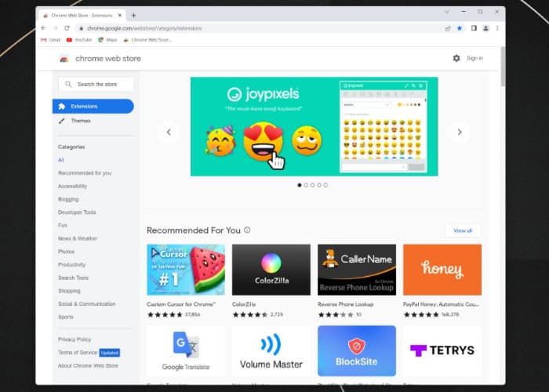This screenshot has width=549, height=392.
Task: Select the Accessibility category
Action: [72, 187]
